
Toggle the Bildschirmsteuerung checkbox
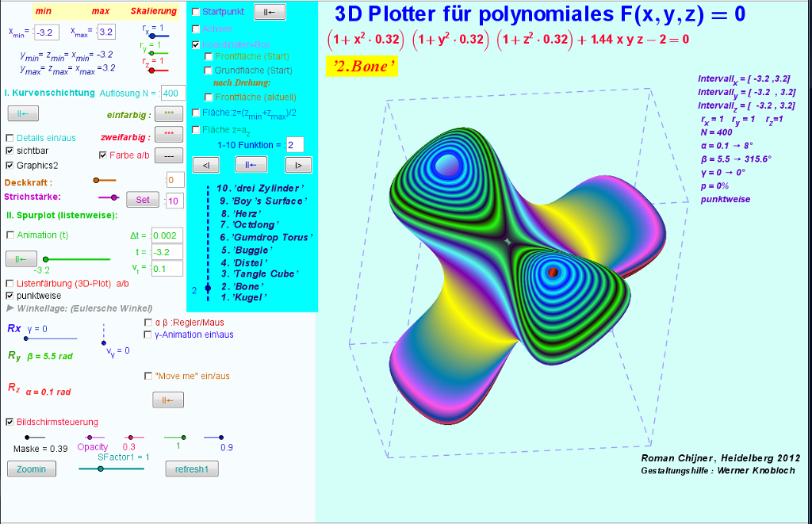tap(10, 422)
